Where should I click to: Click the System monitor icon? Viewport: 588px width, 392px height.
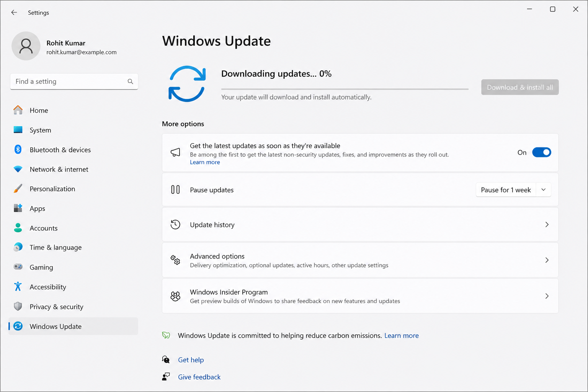click(x=18, y=130)
